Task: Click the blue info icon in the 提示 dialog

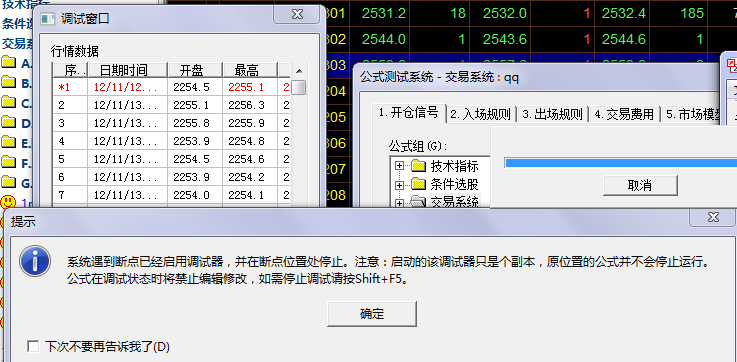Action: click(35, 261)
